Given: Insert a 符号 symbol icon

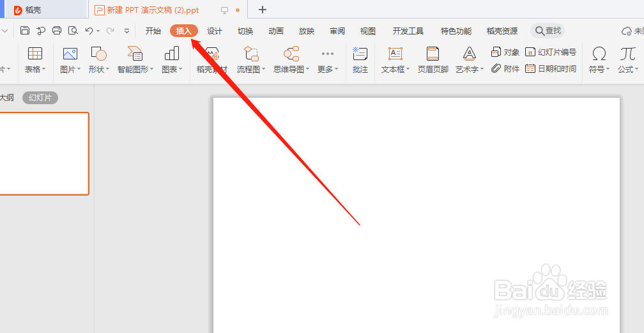Looking at the screenshot, I should (x=599, y=54).
